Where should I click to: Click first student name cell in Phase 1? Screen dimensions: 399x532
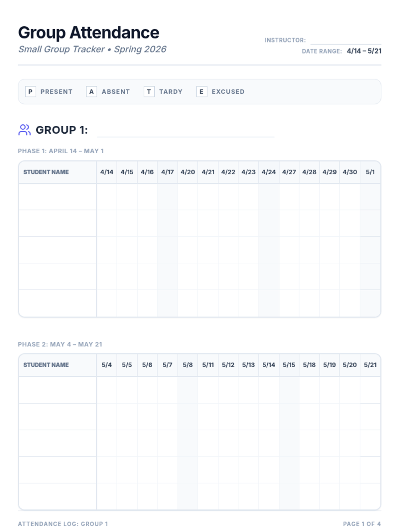(58, 197)
